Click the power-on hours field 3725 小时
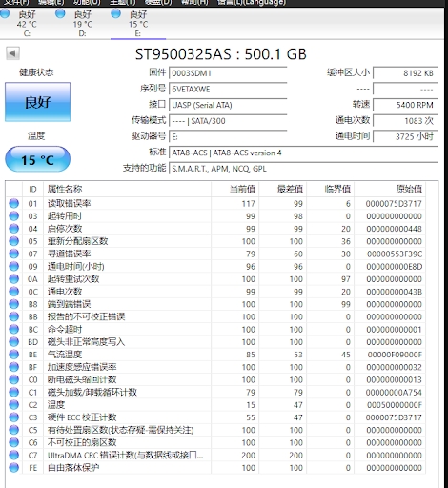 [405, 137]
